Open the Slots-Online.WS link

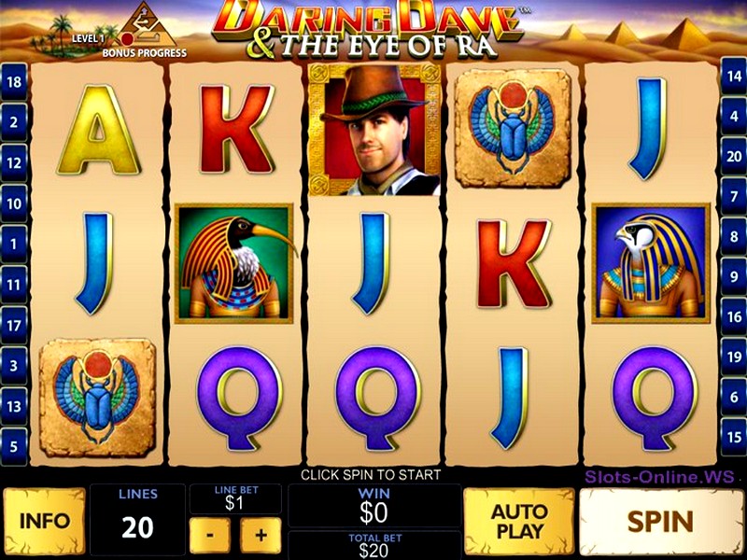pos(659,477)
